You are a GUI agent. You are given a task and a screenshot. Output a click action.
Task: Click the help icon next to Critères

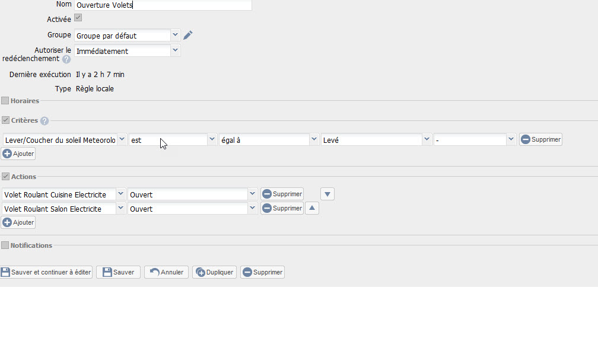coord(44,121)
